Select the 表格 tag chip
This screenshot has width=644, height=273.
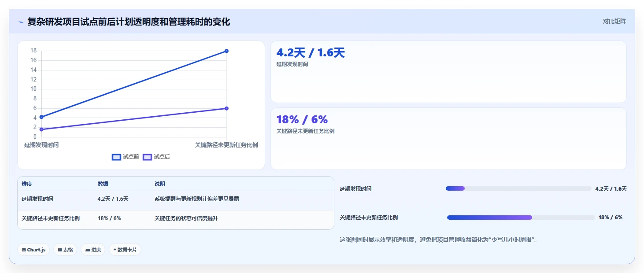pyautogui.click(x=65, y=250)
